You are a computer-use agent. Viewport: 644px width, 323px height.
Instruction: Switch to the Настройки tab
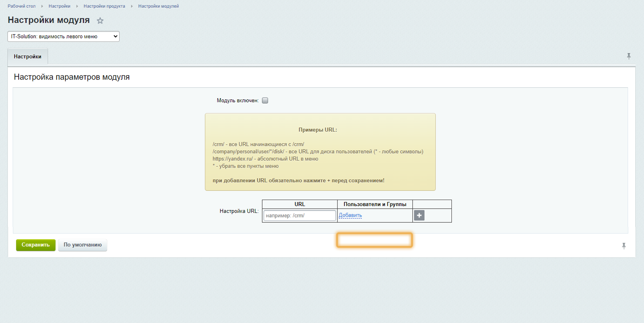pyautogui.click(x=28, y=57)
